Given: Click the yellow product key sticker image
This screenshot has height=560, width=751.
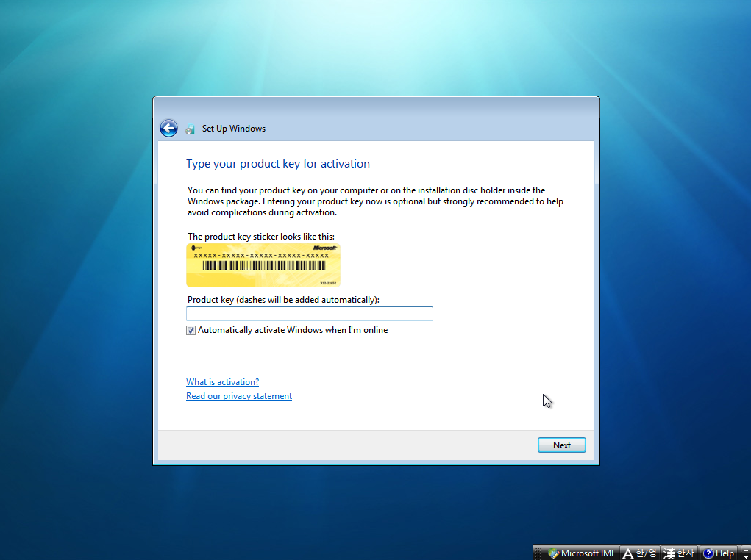Looking at the screenshot, I should 263,265.
